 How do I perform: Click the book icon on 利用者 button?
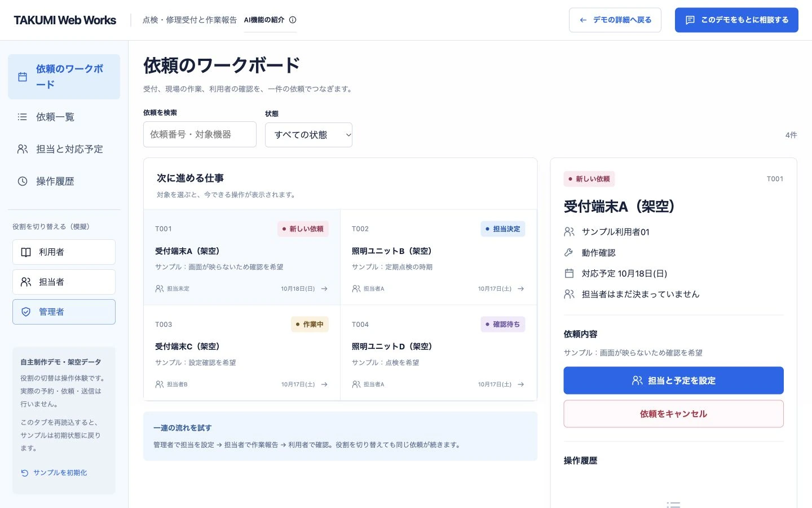tap(26, 252)
